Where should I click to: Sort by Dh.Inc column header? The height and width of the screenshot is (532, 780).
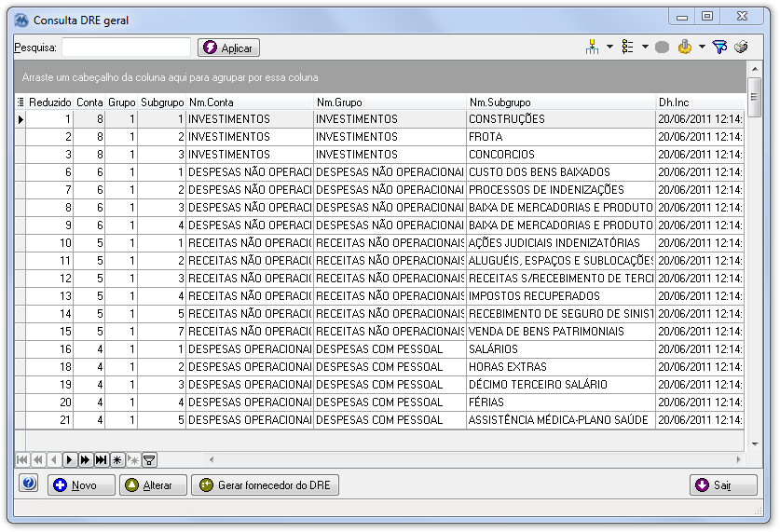tap(701, 102)
